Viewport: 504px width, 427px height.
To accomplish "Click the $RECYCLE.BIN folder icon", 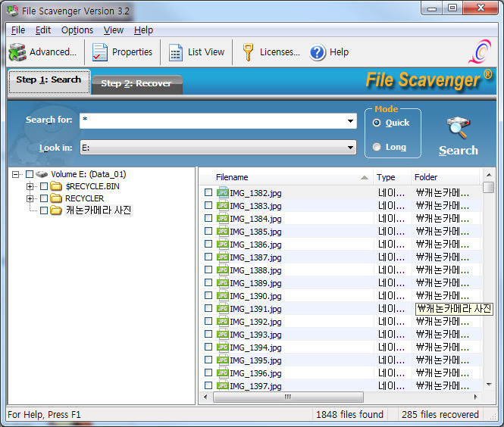I will click(56, 186).
